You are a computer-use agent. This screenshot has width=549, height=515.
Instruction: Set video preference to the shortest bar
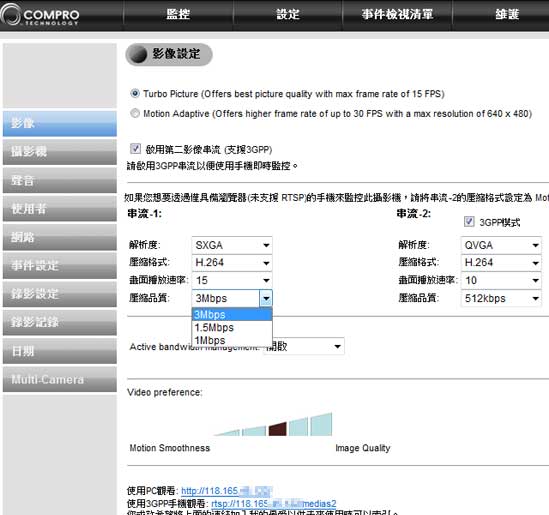click(x=228, y=433)
